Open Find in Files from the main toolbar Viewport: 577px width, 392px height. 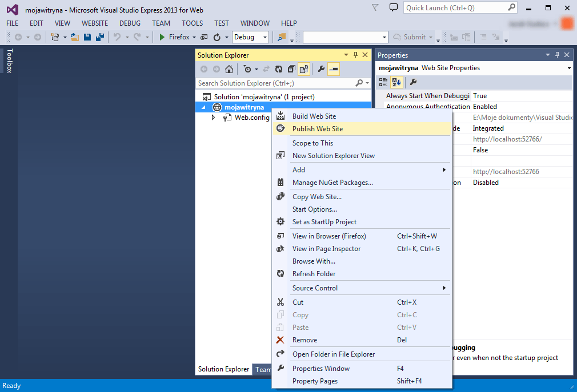coord(282,37)
